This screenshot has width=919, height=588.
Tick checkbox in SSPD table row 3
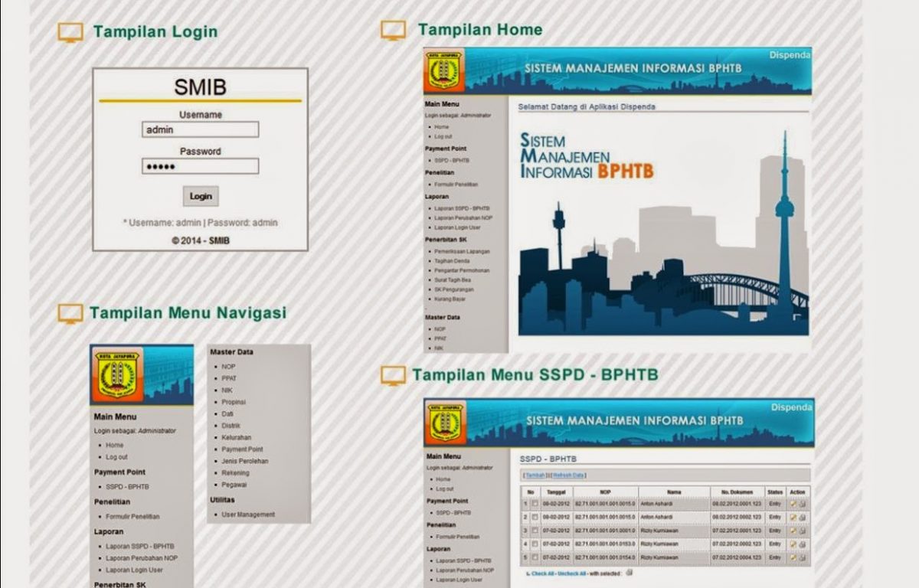click(x=535, y=531)
